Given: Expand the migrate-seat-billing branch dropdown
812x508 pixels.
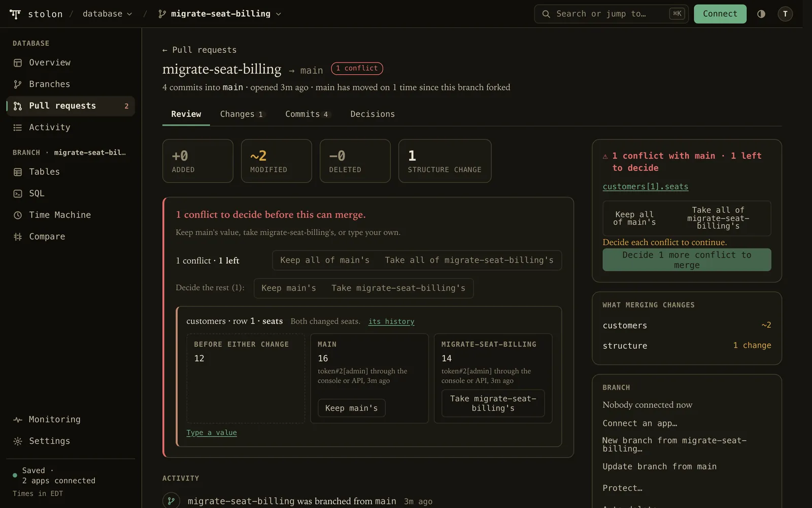Looking at the screenshot, I should [x=220, y=14].
